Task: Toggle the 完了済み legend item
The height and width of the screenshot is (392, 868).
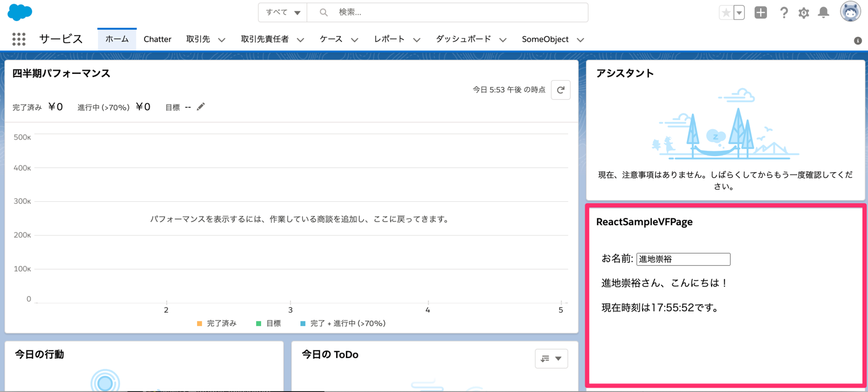Action: [x=220, y=322]
